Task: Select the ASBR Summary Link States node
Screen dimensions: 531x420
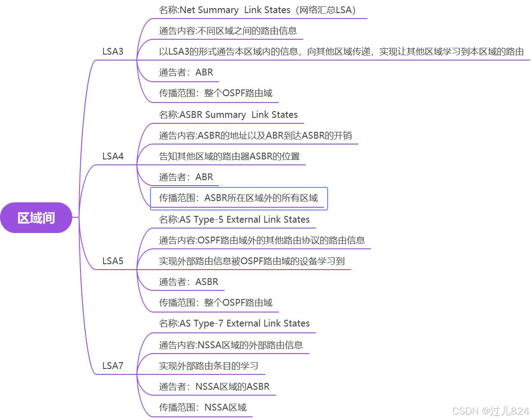Action: (x=228, y=115)
